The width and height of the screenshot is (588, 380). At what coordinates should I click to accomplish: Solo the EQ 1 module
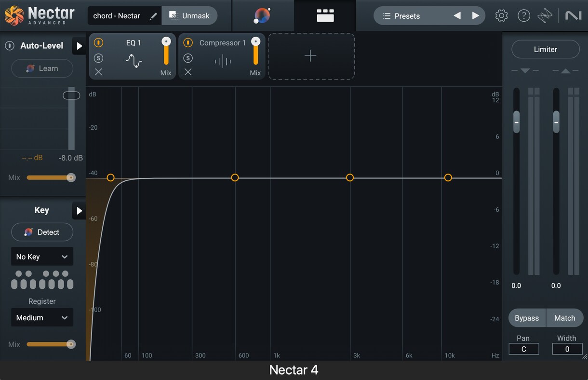98,58
